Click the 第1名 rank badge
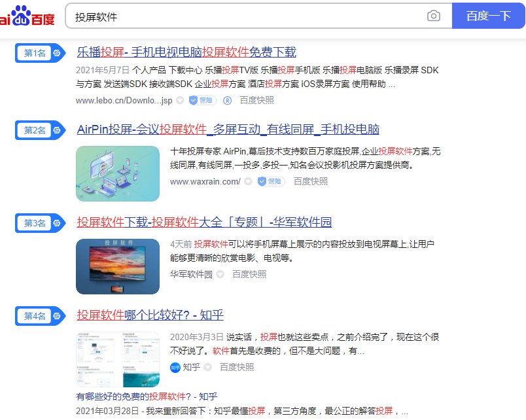 [40, 53]
